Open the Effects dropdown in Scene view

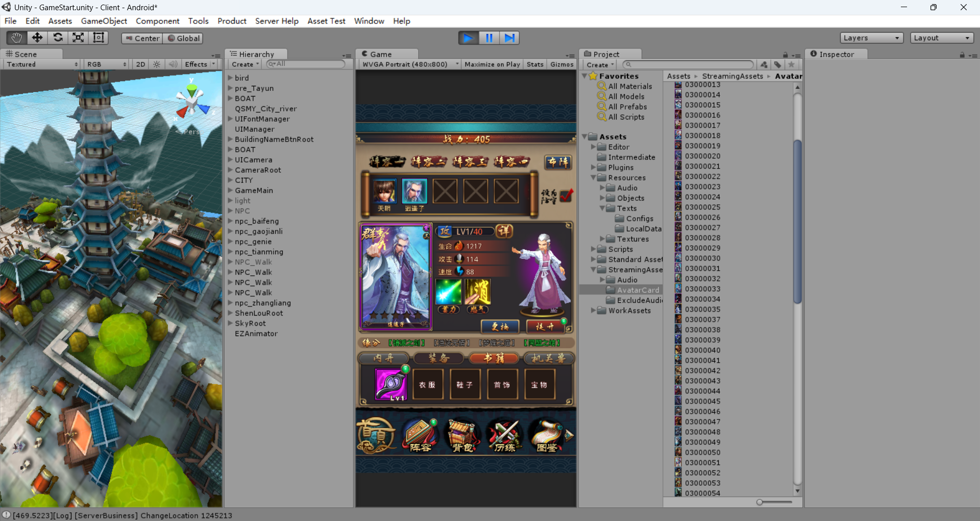coord(200,64)
